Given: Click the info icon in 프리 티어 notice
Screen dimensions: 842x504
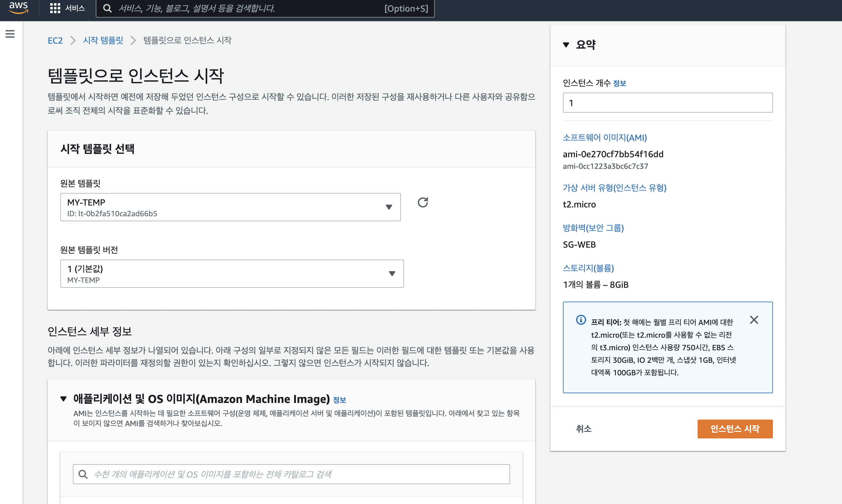Looking at the screenshot, I should (x=581, y=320).
